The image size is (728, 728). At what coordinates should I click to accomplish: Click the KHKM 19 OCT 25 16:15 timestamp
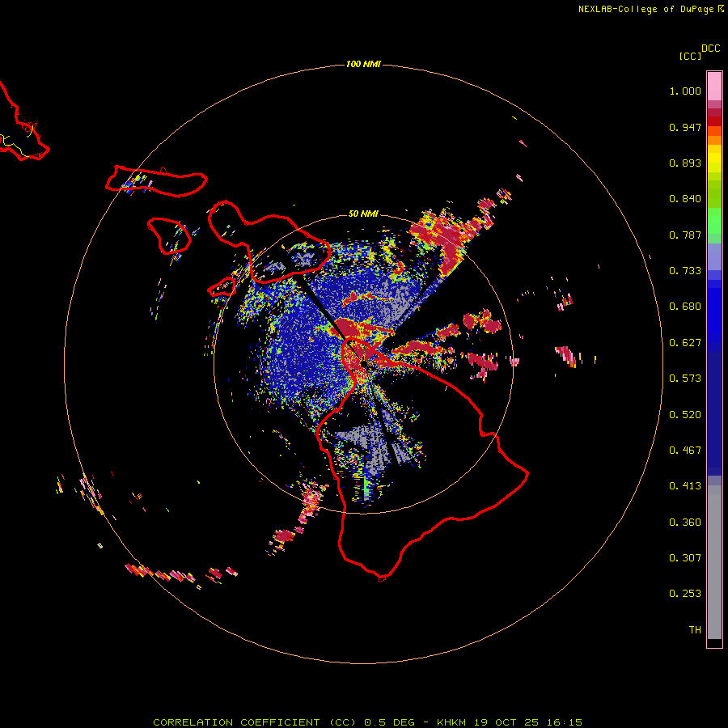tap(510, 722)
